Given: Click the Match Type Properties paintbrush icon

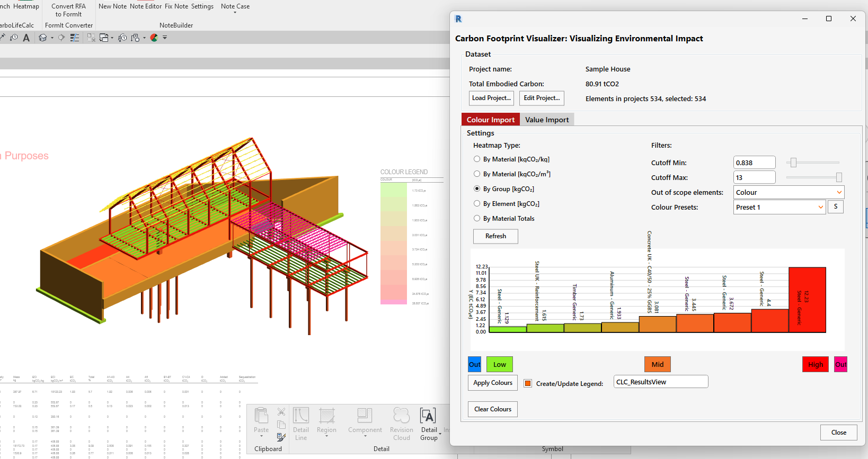Looking at the screenshot, I should pyautogui.click(x=281, y=437).
